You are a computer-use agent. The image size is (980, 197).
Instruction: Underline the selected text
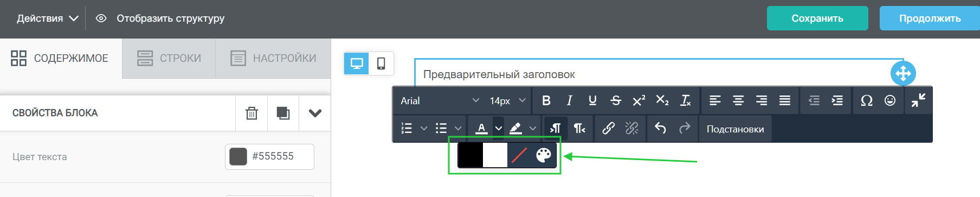[592, 100]
